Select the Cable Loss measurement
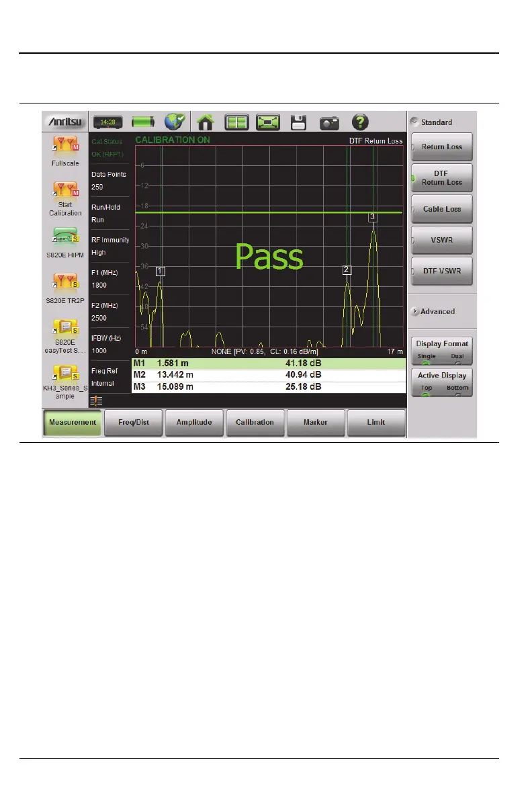 (441, 209)
